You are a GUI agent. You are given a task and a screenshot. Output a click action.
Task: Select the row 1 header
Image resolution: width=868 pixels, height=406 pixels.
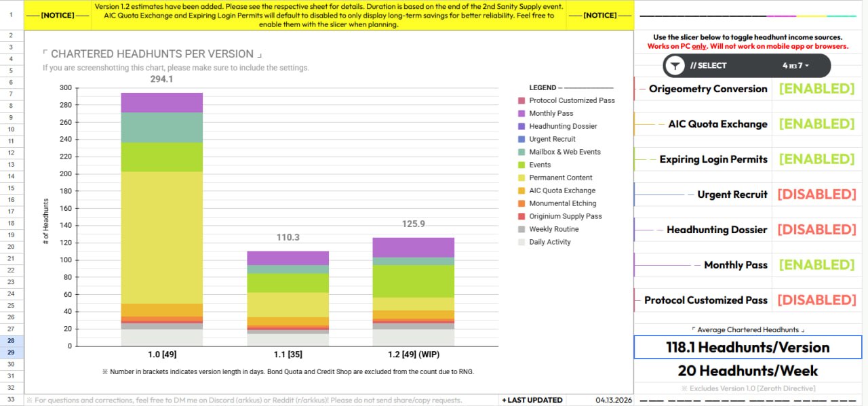(11, 14)
